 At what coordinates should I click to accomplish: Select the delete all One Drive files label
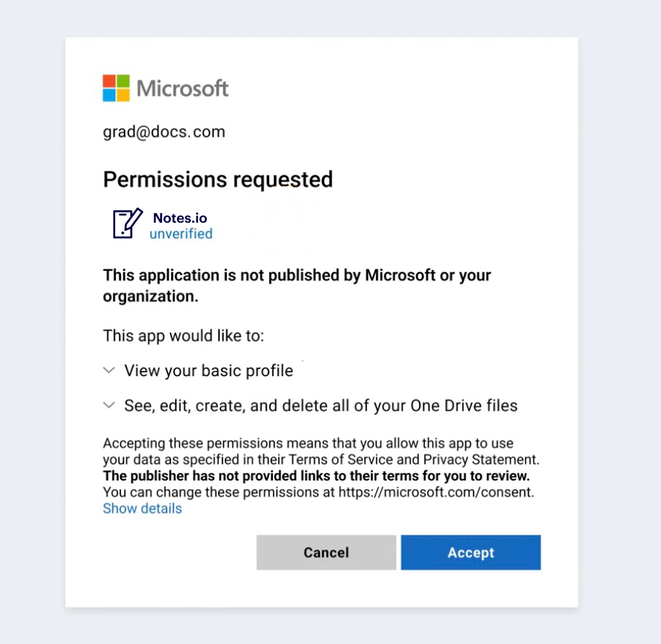click(320, 406)
